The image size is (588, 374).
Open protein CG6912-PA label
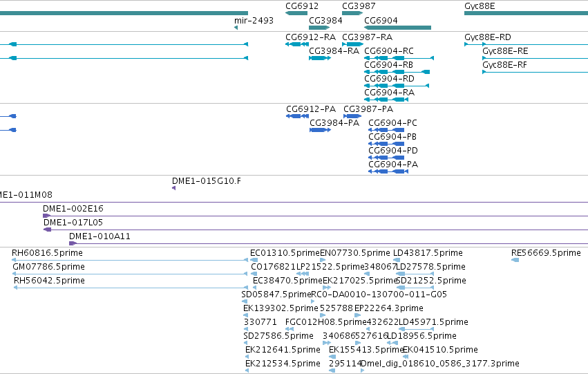(x=311, y=109)
